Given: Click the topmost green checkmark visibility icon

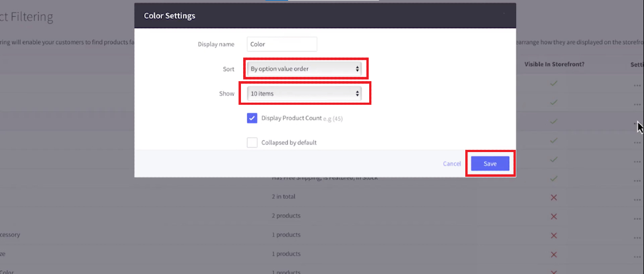Looking at the screenshot, I should pos(554,84).
